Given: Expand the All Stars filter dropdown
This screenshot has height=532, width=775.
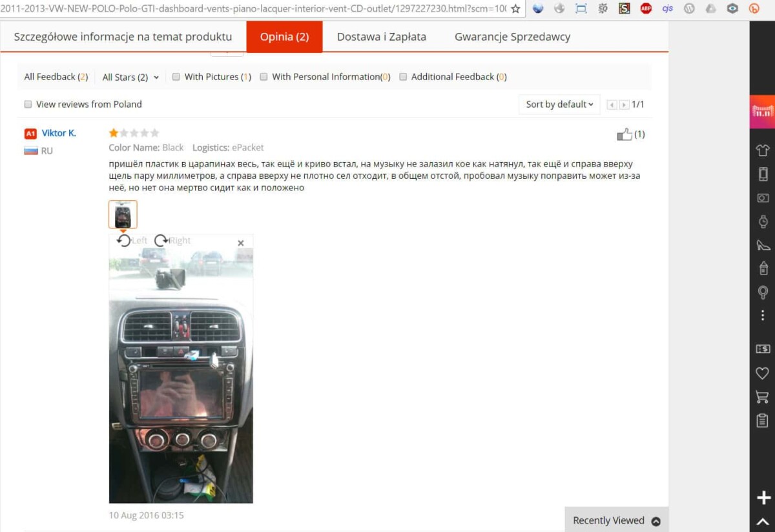Looking at the screenshot, I should (130, 77).
